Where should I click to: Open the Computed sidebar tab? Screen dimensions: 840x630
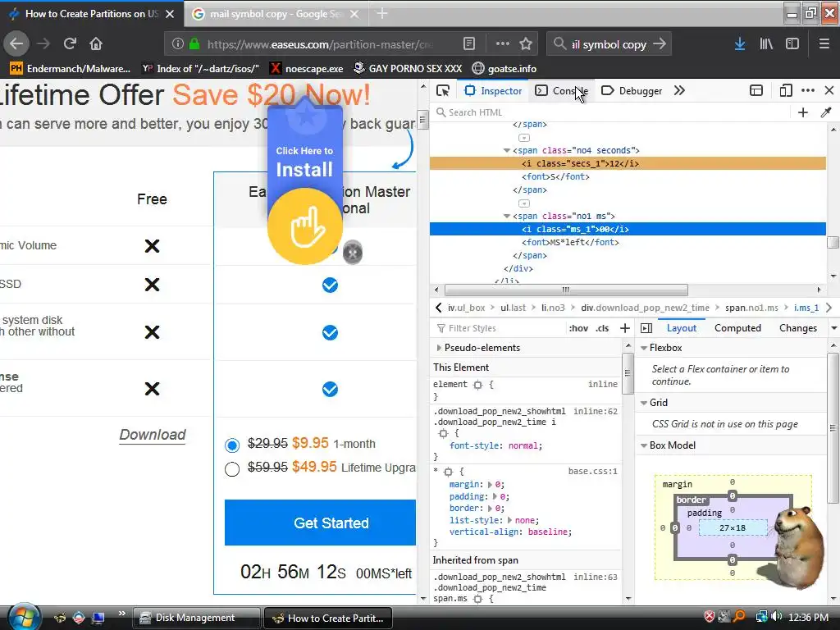pyautogui.click(x=737, y=328)
